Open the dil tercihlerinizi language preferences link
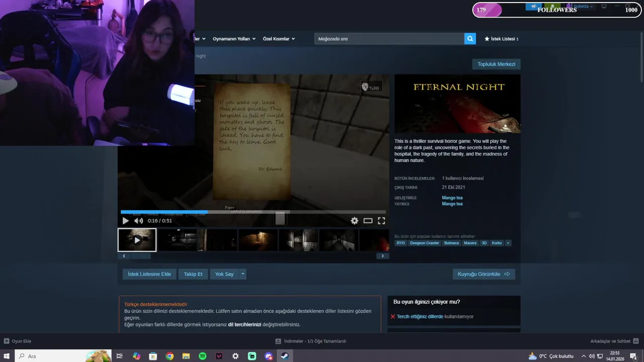The height and width of the screenshot is (362, 644). click(245, 324)
